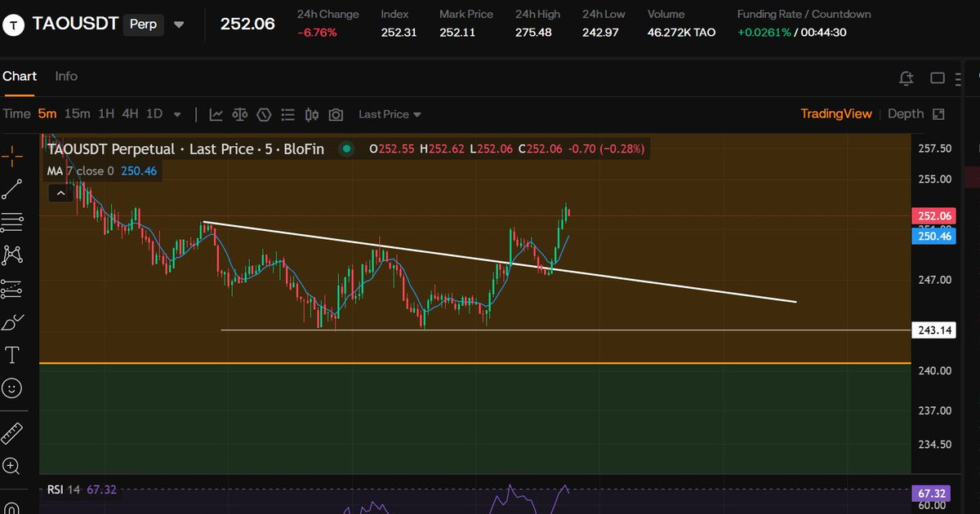Expand more timeframe options dropdown
Viewport: 980px width, 514px height.
coord(177,114)
